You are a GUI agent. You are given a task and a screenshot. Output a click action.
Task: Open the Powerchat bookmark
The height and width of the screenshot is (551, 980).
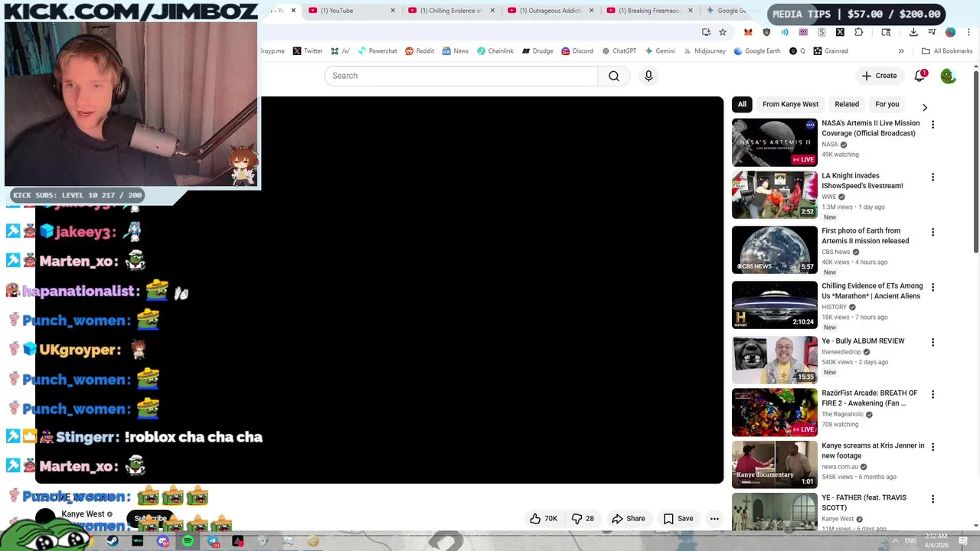[377, 51]
